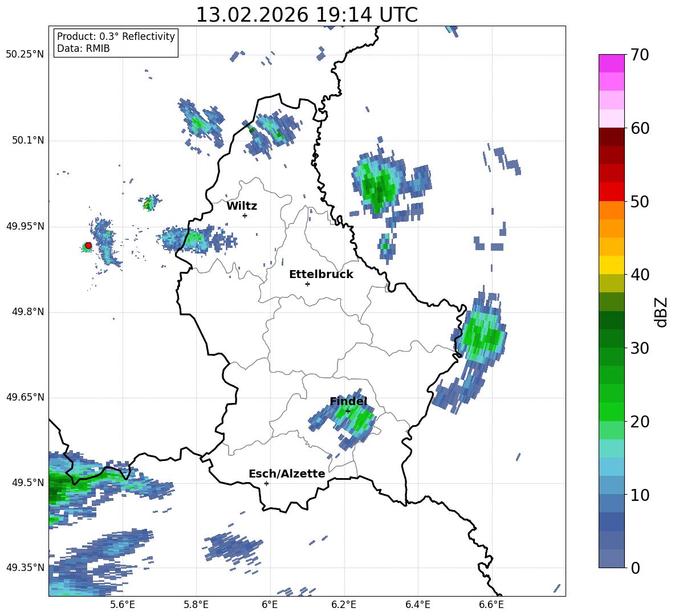Screen dimensions: 675x616
Task: Click the 6°E longitude label
Action: point(270,605)
